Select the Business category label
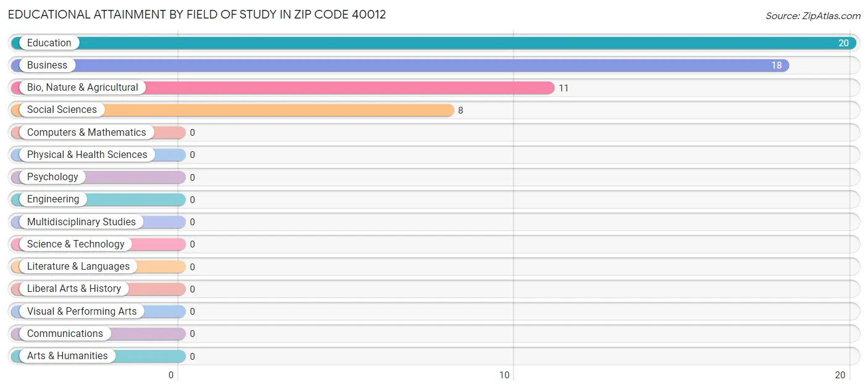868x390 pixels. click(47, 65)
